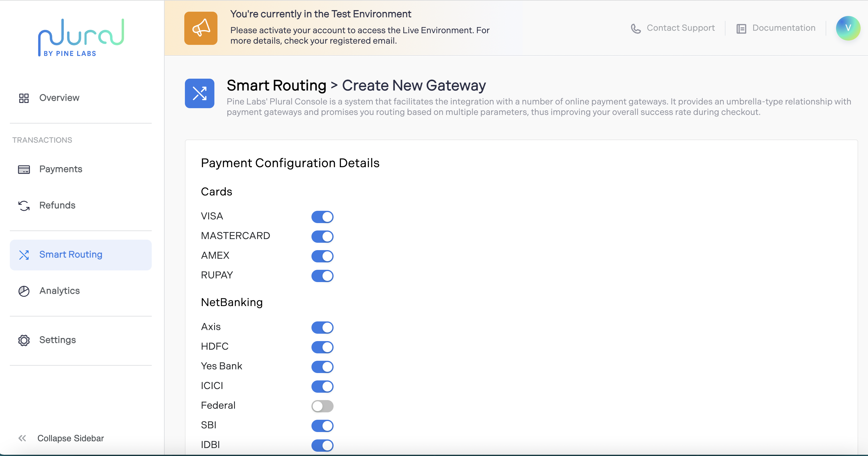Screen dimensions: 868x456
Task: Switch off HDFC NetBanking toggle
Action: pyautogui.click(x=322, y=347)
